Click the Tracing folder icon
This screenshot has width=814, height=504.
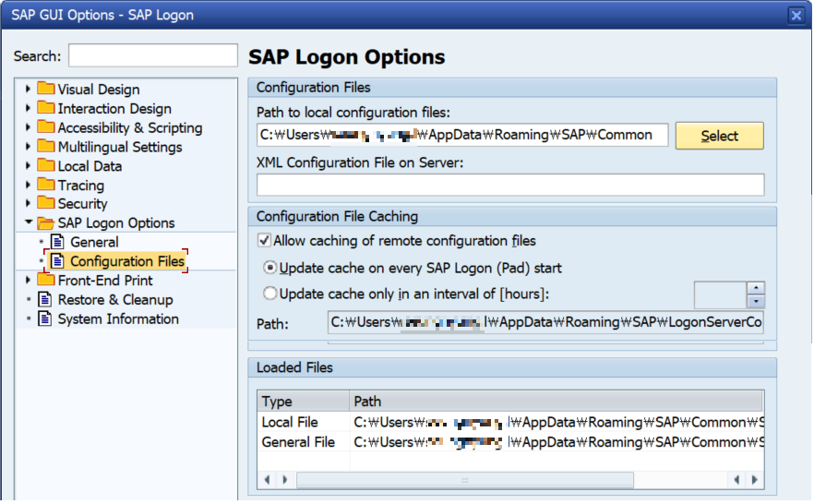pyautogui.click(x=46, y=185)
